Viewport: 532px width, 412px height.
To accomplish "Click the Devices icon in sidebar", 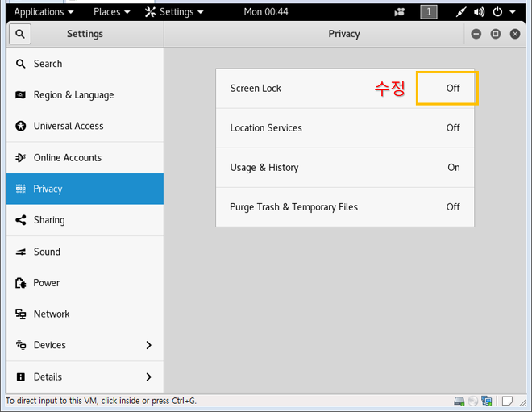I will [x=21, y=345].
